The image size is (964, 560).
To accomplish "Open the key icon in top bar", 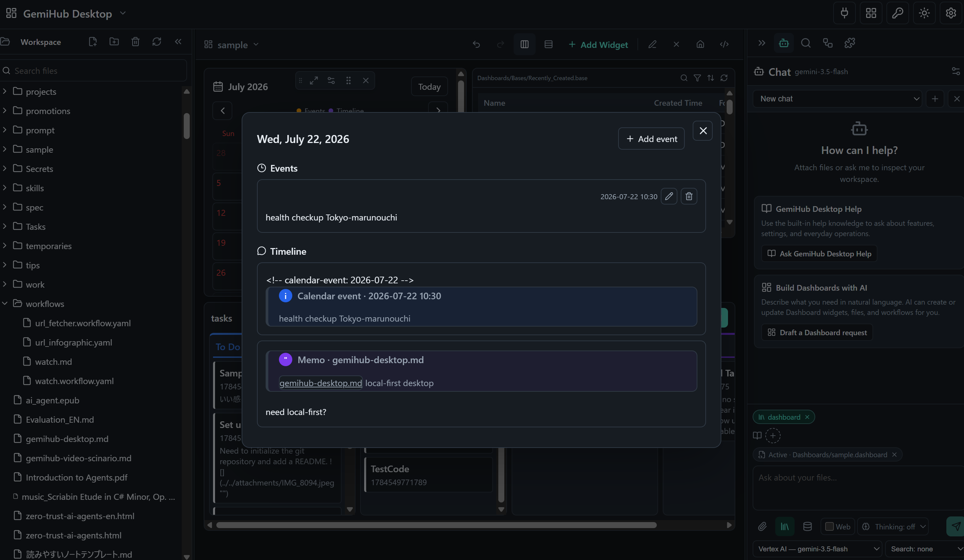I will pos(897,13).
